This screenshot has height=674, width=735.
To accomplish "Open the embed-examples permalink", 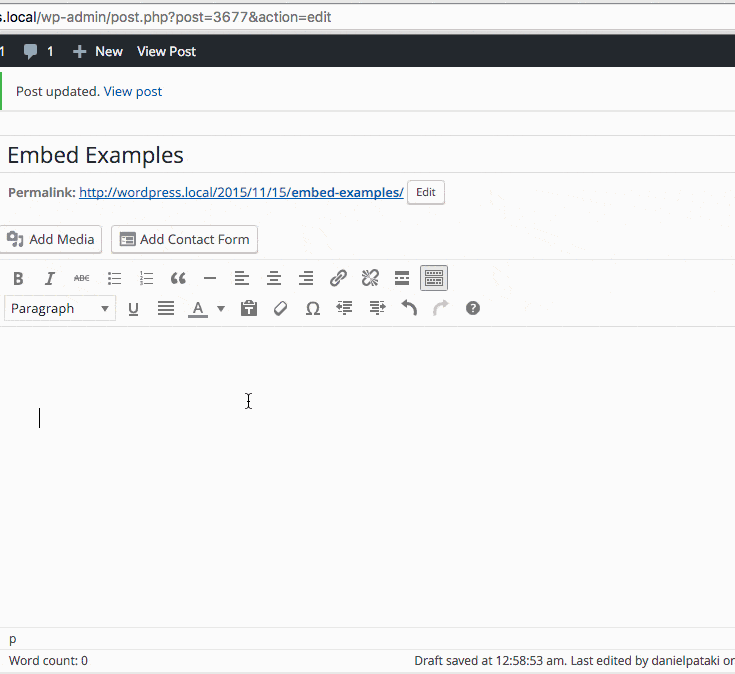I will [241, 192].
